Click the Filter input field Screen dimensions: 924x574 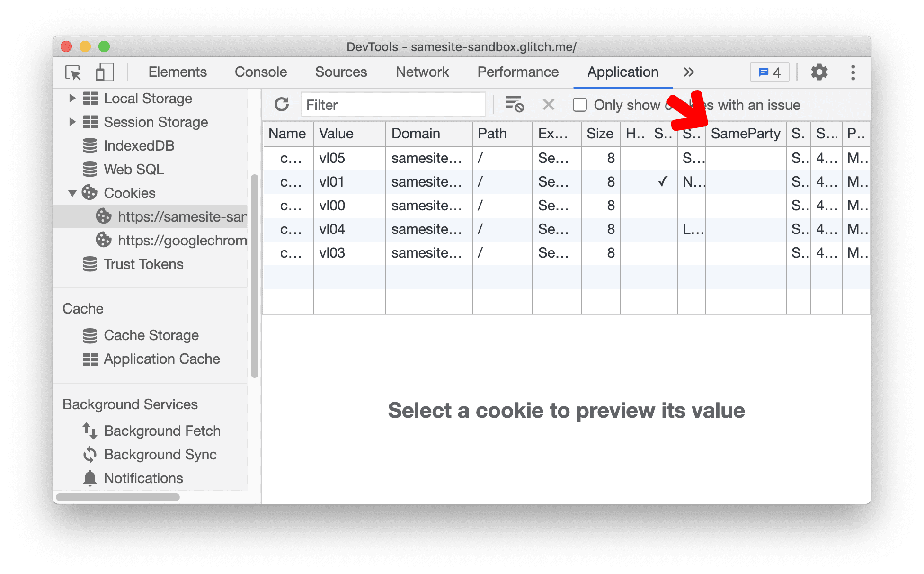(394, 105)
